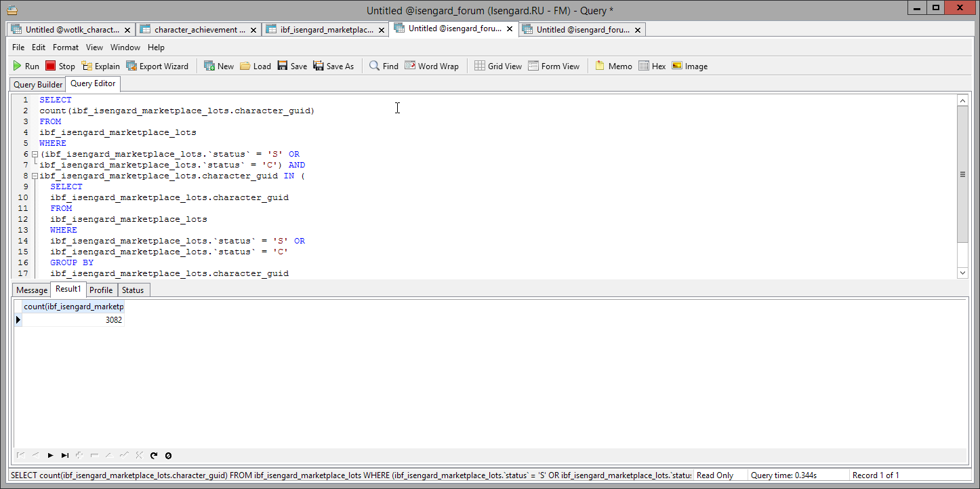Open the Window menu

point(125,47)
